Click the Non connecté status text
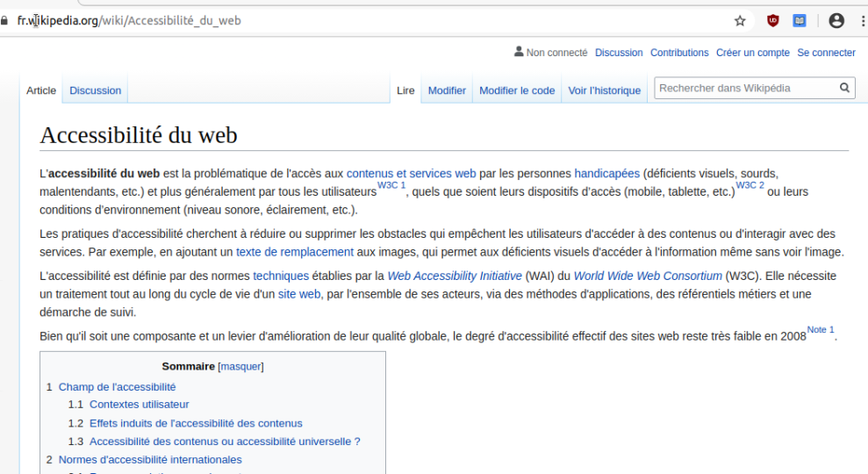Viewport: 868px width, 474px height. coord(557,53)
